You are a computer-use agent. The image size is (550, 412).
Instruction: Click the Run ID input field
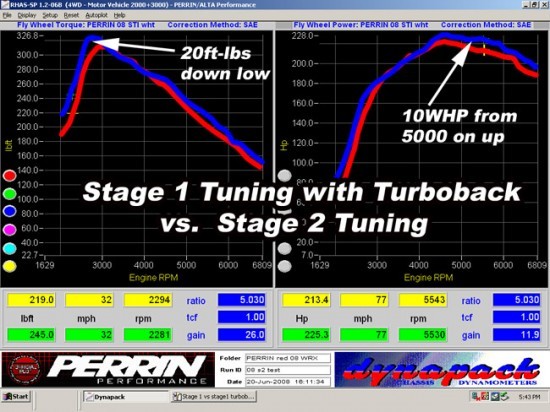[x=288, y=370]
